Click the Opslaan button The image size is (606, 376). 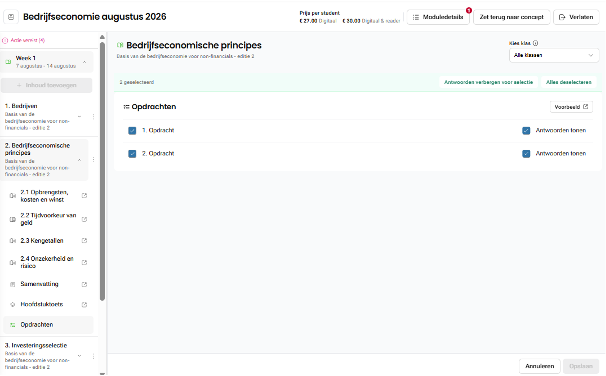[x=581, y=366]
